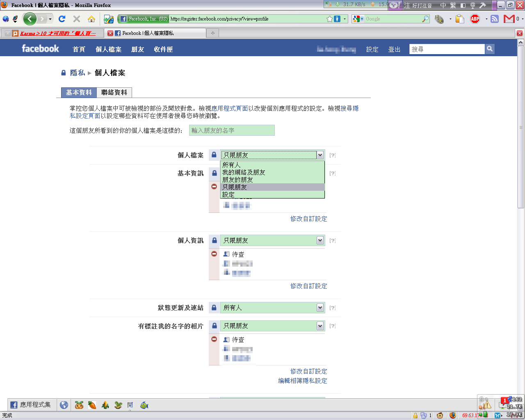This screenshot has width=525, height=420.
Task: Open the 個人資訊 privacy dropdown
Action: click(x=272, y=240)
